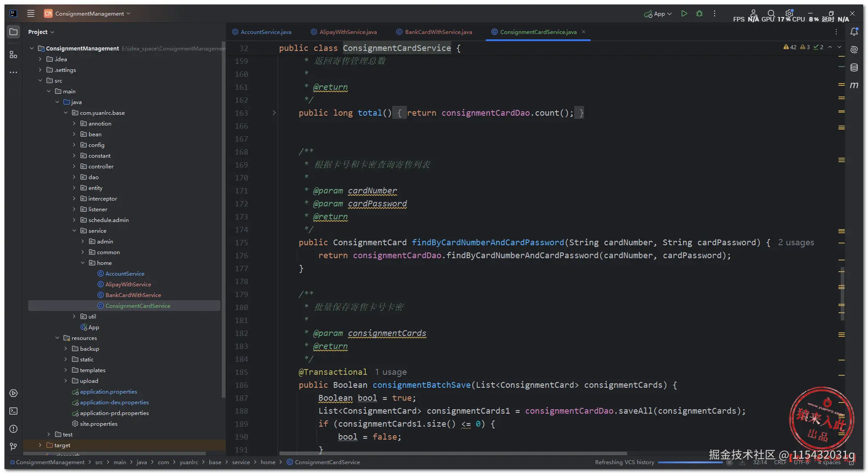The width and height of the screenshot is (868, 474).
Task: Select BankCardWithService in project tree
Action: 133,295
